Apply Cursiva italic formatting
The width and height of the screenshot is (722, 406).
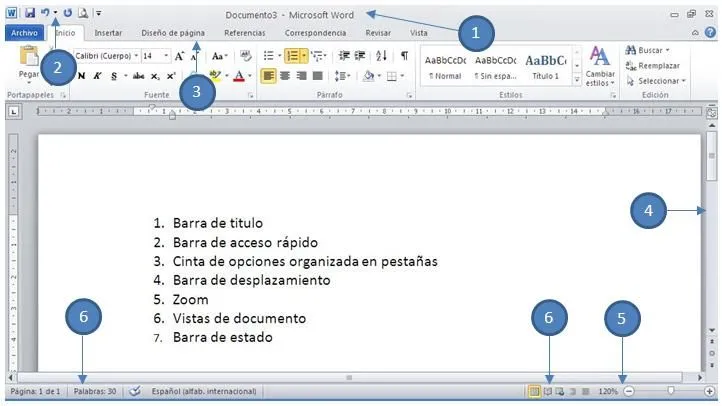coord(97,76)
